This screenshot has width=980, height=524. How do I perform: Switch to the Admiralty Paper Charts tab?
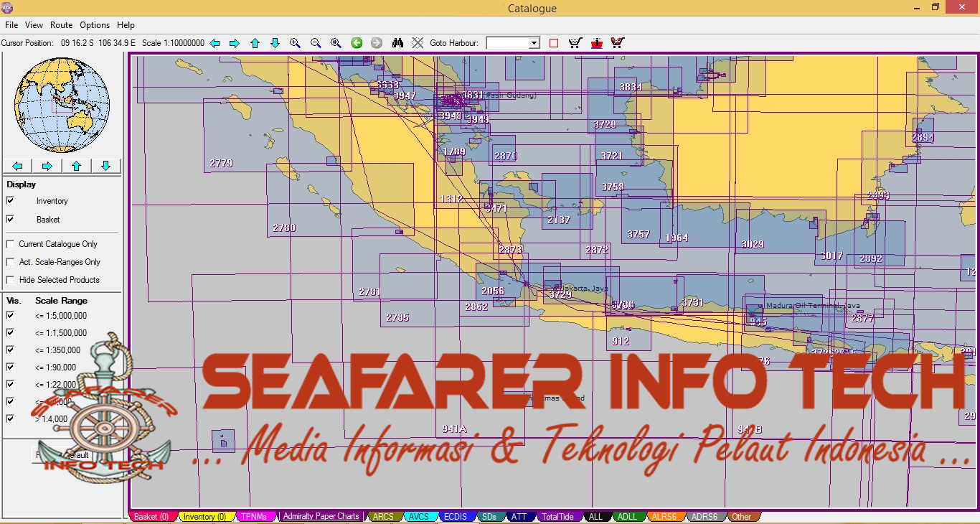[x=321, y=516]
